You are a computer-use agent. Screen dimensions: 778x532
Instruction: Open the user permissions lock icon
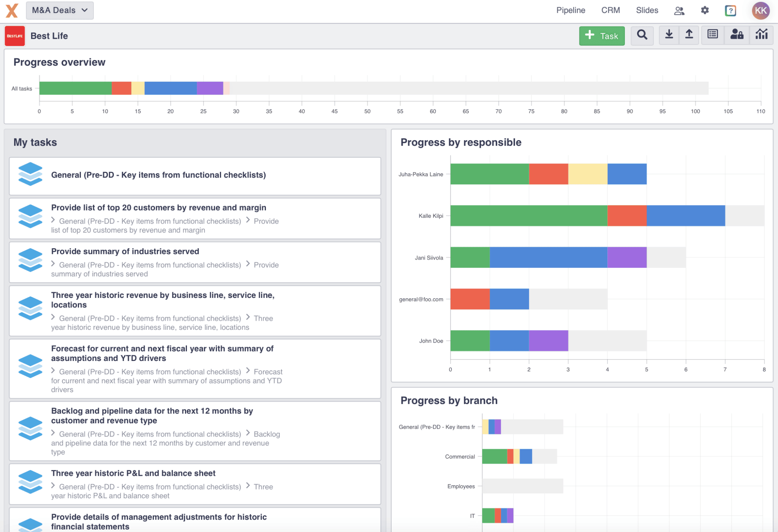pos(737,35)
